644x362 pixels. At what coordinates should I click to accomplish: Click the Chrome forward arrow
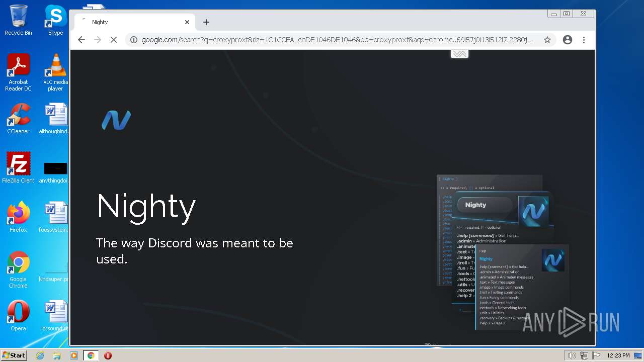98,40
